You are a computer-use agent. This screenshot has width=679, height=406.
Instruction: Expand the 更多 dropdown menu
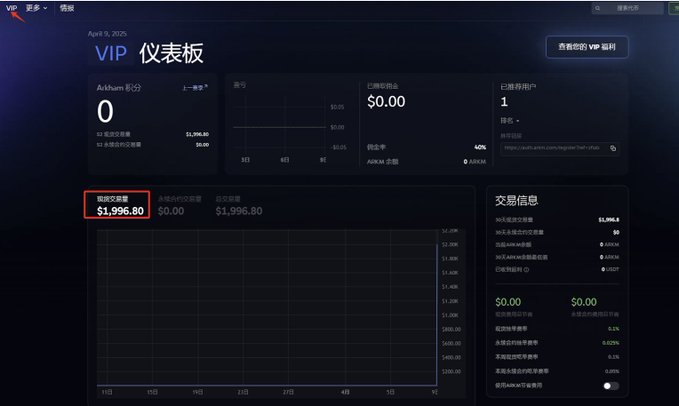36,8
